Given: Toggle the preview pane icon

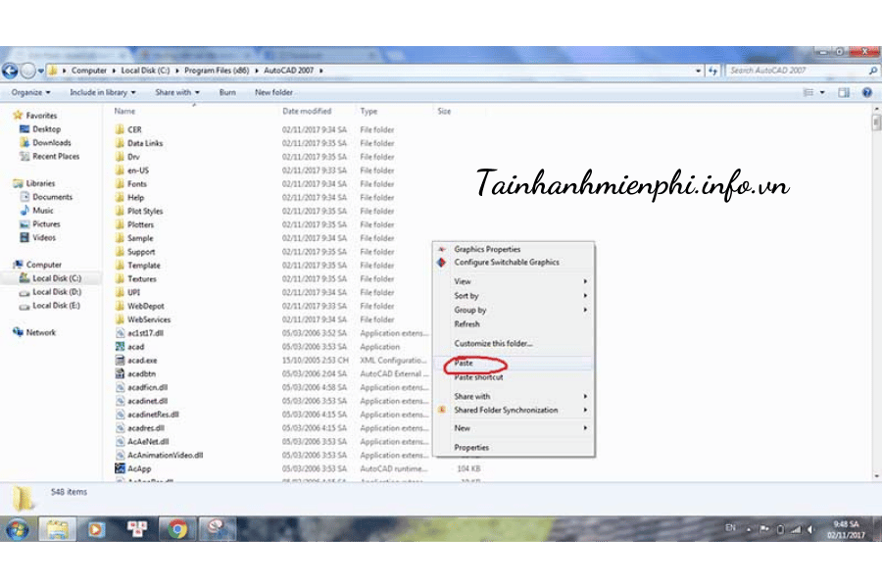Looking at the screenshot, I should pos(843,92).
